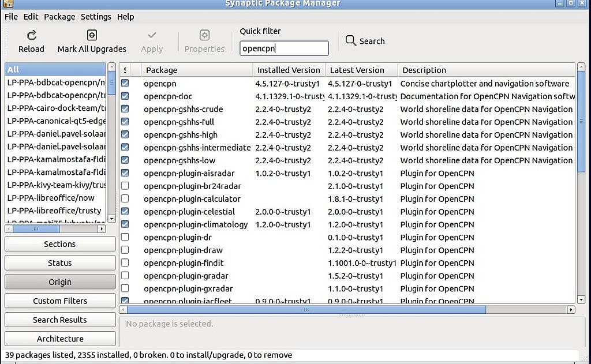Click the Reload toolbar icon

32,35
